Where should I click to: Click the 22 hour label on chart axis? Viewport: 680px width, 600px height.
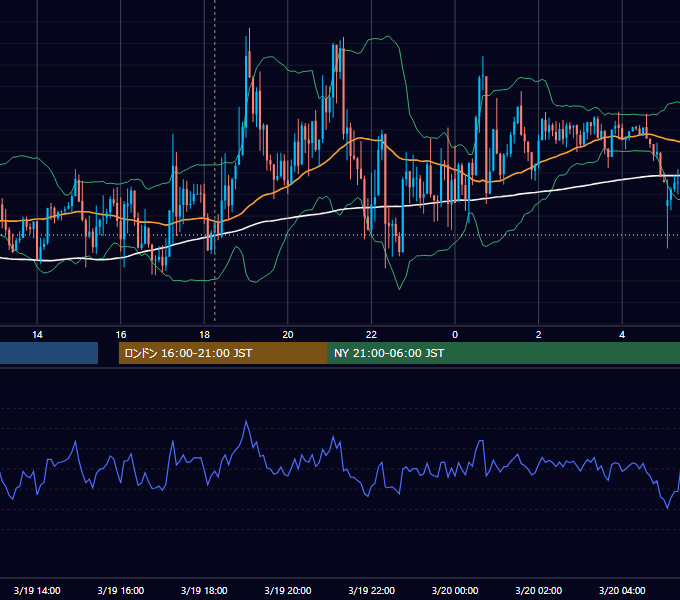[x=371, y=335]
